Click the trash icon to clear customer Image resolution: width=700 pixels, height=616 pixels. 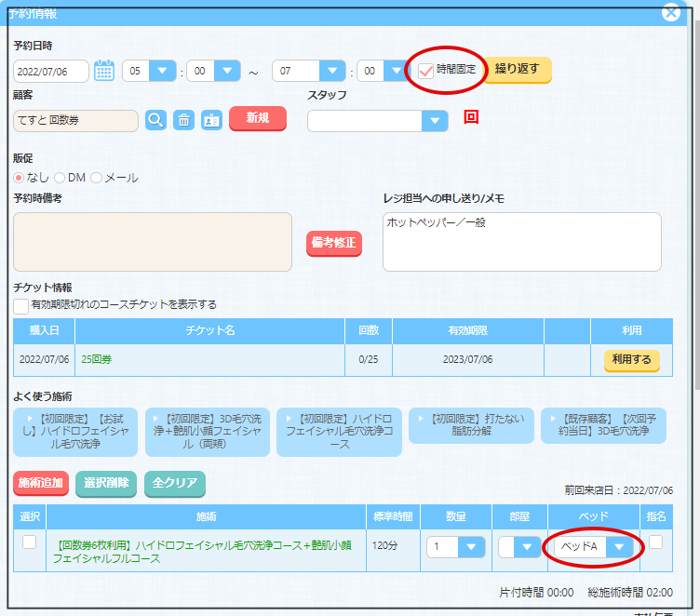point(184,120)
